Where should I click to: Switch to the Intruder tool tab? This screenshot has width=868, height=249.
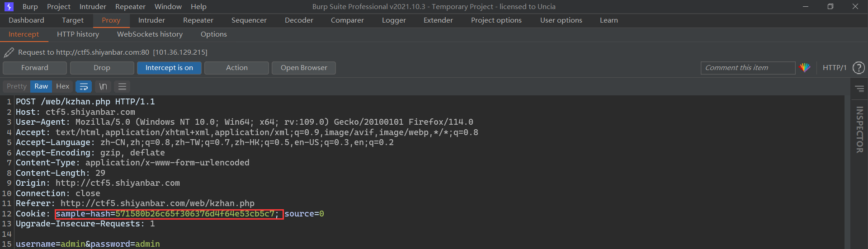pyautogui.click(x=151, y=20)
